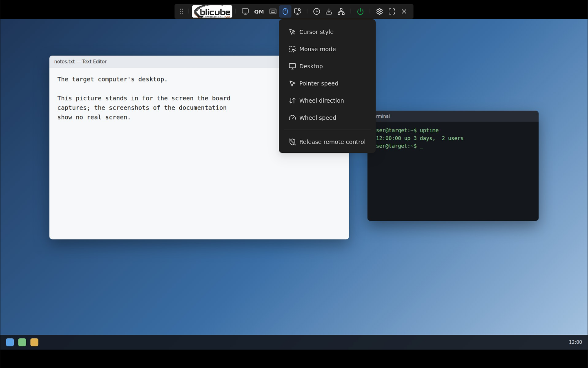Click the green power icon
The height and width of the screenshot is (368, 588).
(360, 11)
